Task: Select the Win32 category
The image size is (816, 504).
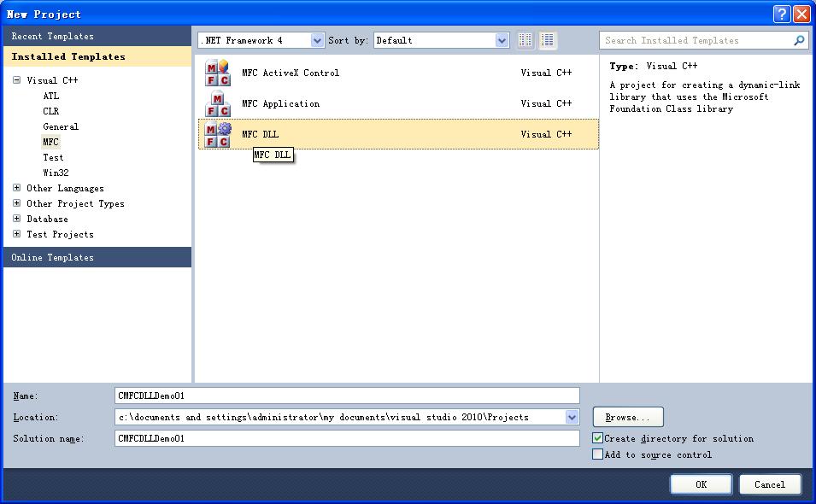Action: point(56,173)
